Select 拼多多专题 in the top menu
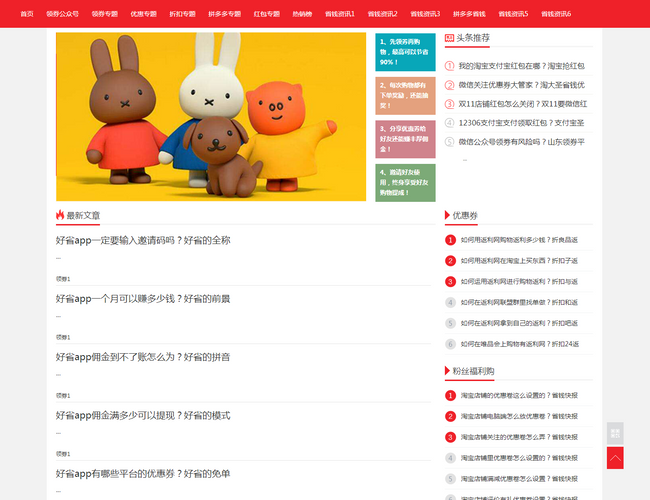The image size is (650, 500). [x=224, y=14]
